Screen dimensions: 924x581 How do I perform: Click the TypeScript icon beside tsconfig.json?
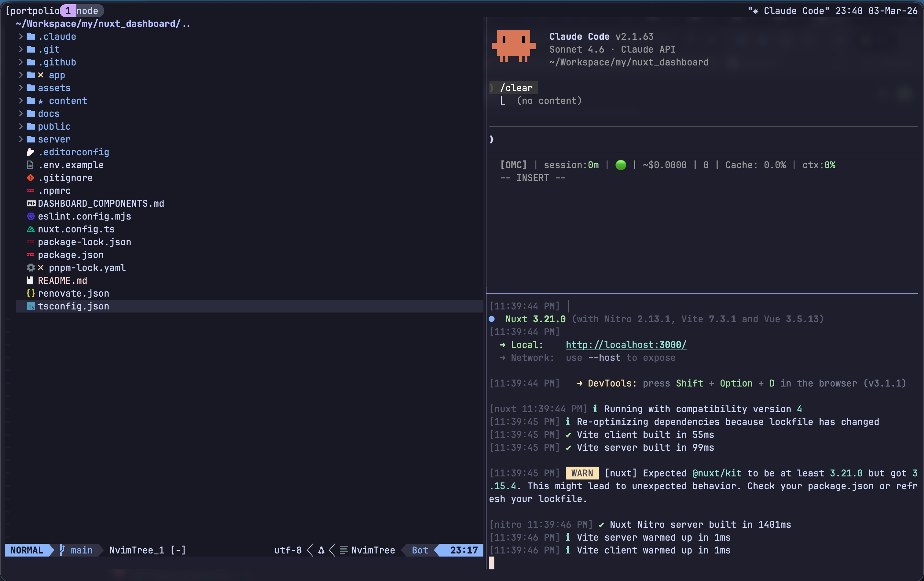[31, 306]
